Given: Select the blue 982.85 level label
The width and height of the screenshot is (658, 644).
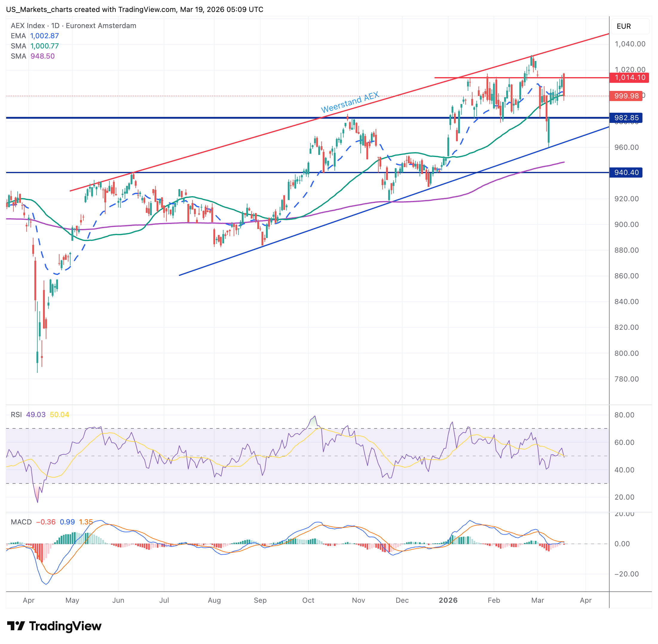Looking at the screenshot, I should pos(626,118).
